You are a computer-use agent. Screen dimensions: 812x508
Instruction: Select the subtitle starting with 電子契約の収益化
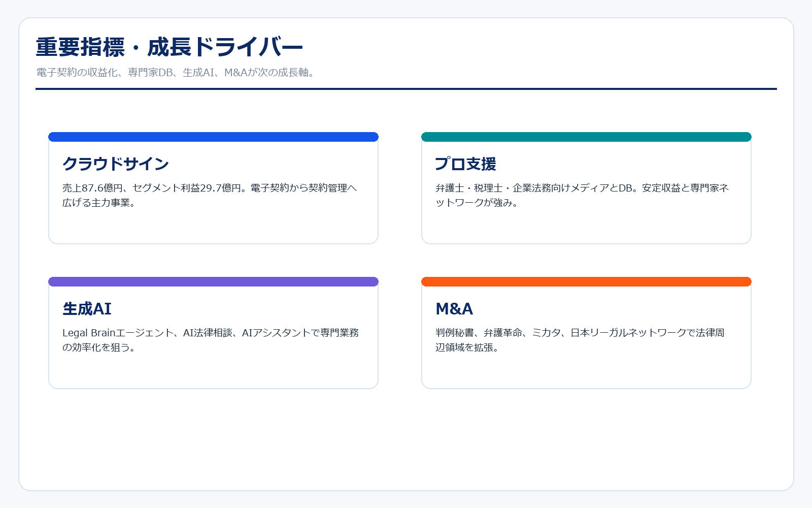tap(177, 72)
